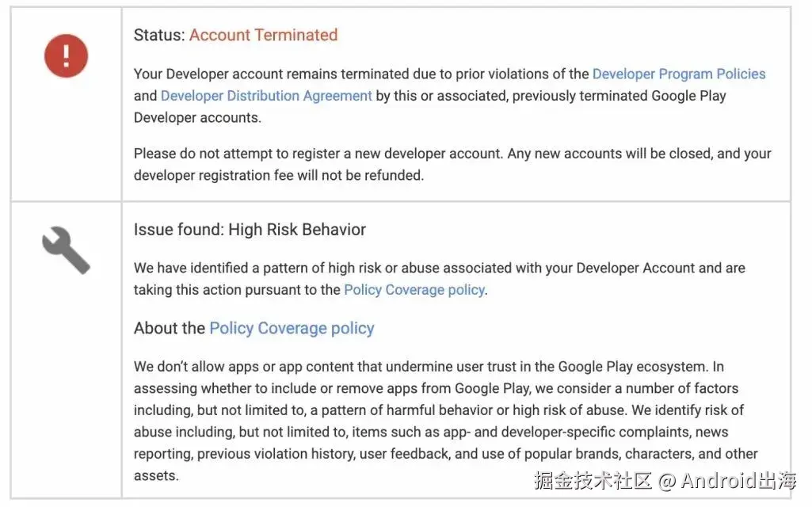812x507 pixels.
Task: Click the 'About the' heading text
Action: [x=169, y=328]
